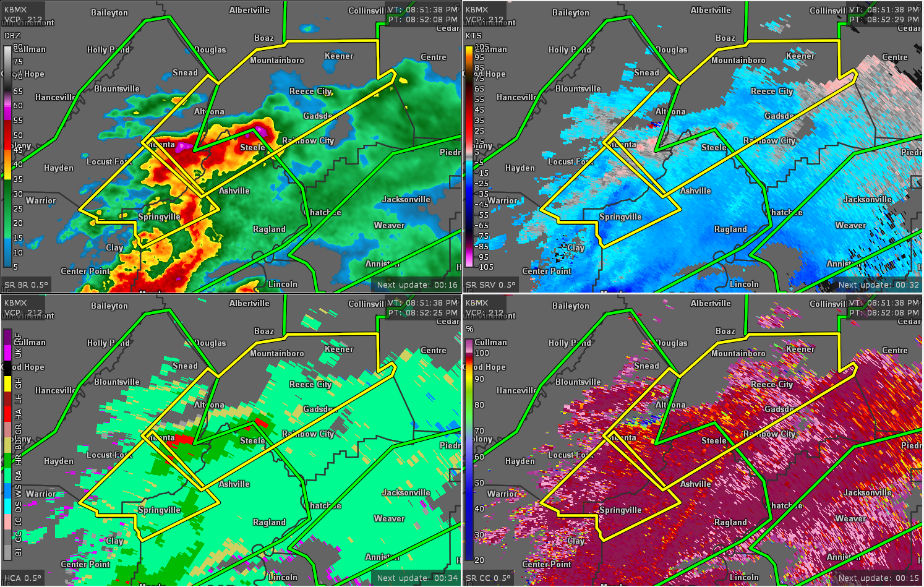Click Hayden label in SRV panel
Screen dimensions: 924x587
(520, 168)
